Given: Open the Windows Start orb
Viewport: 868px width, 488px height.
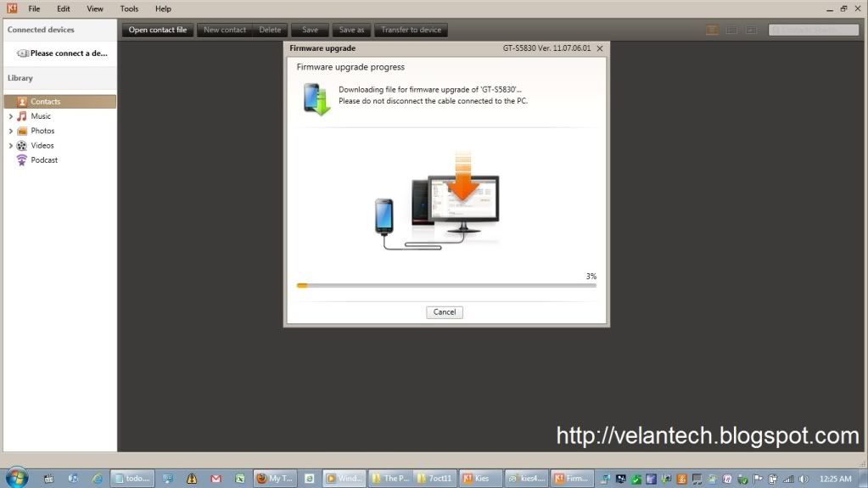Looking at the screenshot, I should pos(17,478).
